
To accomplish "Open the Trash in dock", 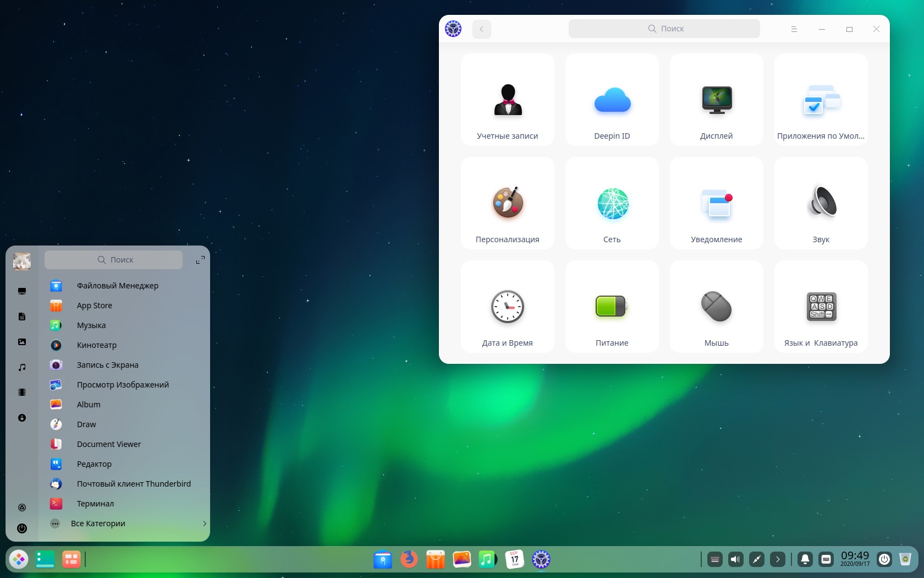I will click(905, 559).
